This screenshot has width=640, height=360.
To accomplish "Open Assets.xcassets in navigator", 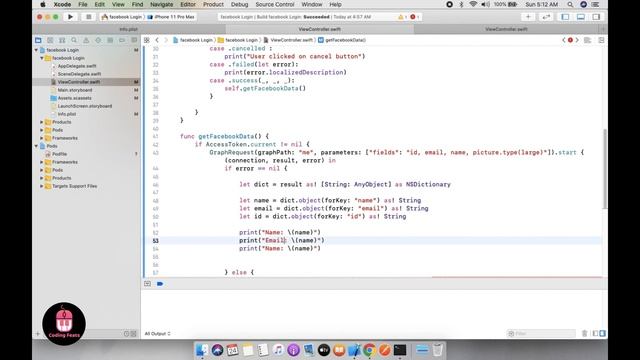I will coord(74,98).
